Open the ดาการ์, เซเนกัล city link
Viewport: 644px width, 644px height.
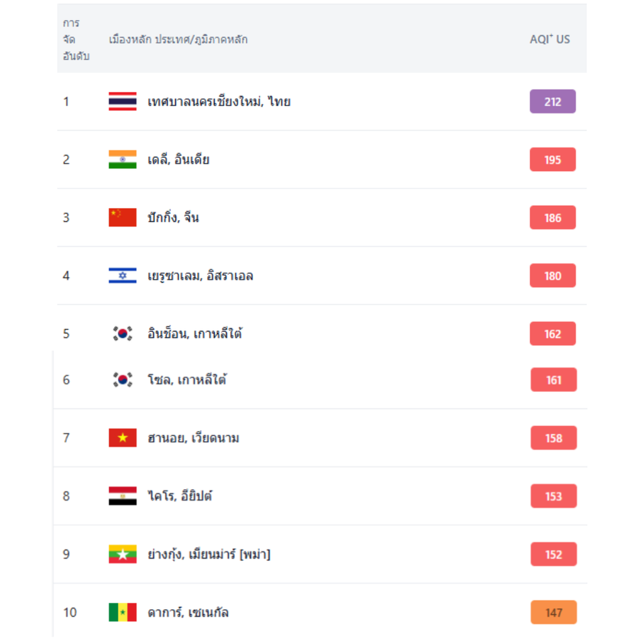pos(188,612)
